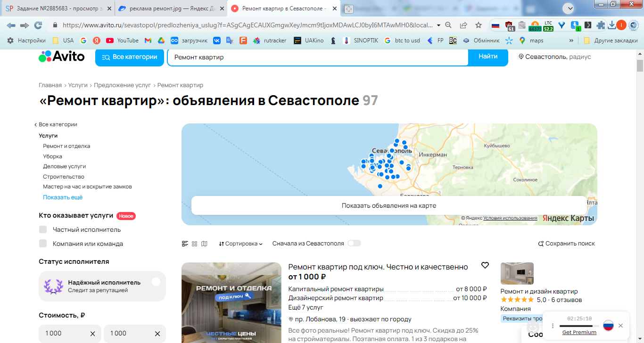Open the browser extensions puzzle icon
The width and height of the screenshot is (644, 343).
(x=601, y=25)
